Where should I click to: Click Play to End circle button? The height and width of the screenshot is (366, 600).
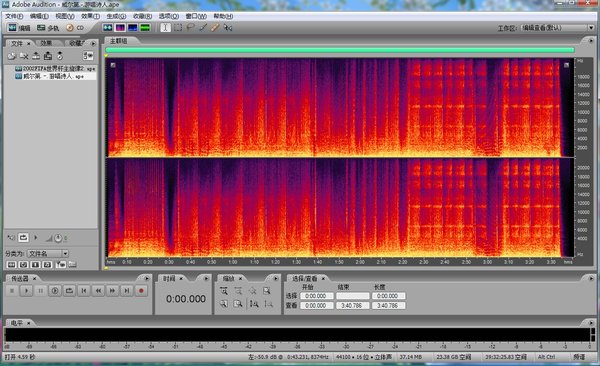55,291
